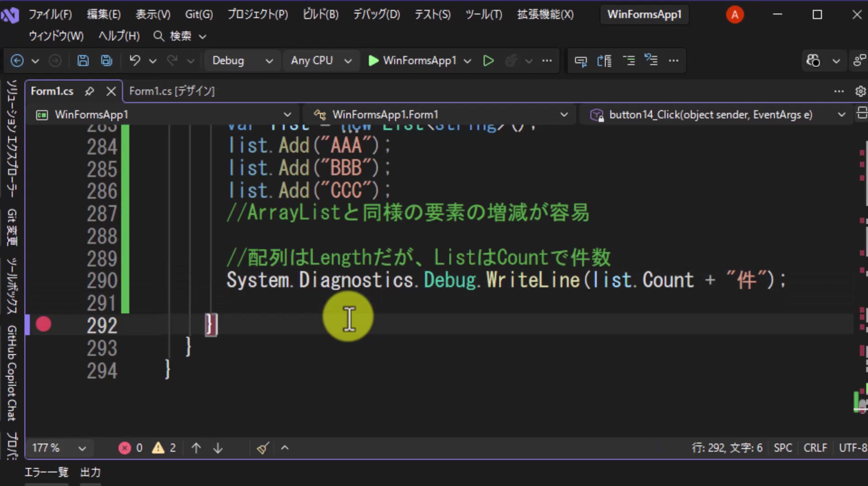Image resolution: width=868 pixels, height=486 pixels.
Task: Click the hot reload flame icon
Action: [x=511, y=61]
